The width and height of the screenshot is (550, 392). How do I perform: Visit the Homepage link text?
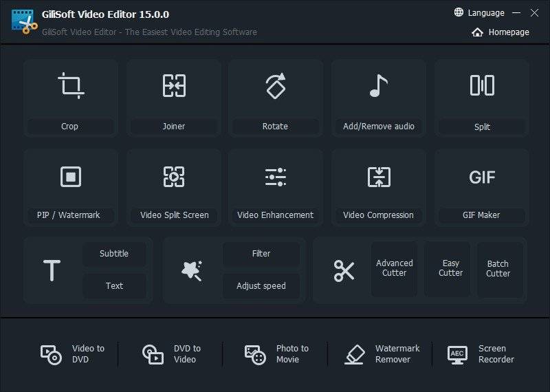509,32
